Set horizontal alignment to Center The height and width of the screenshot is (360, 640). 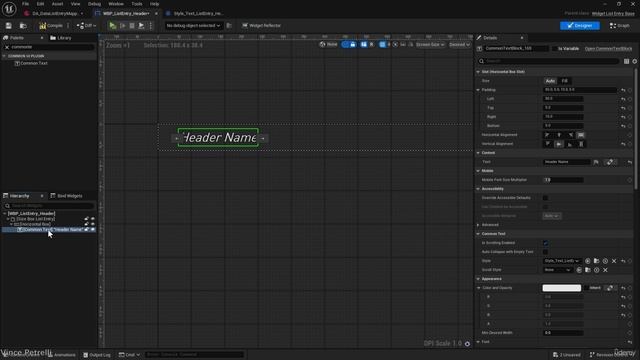(559, 135)
